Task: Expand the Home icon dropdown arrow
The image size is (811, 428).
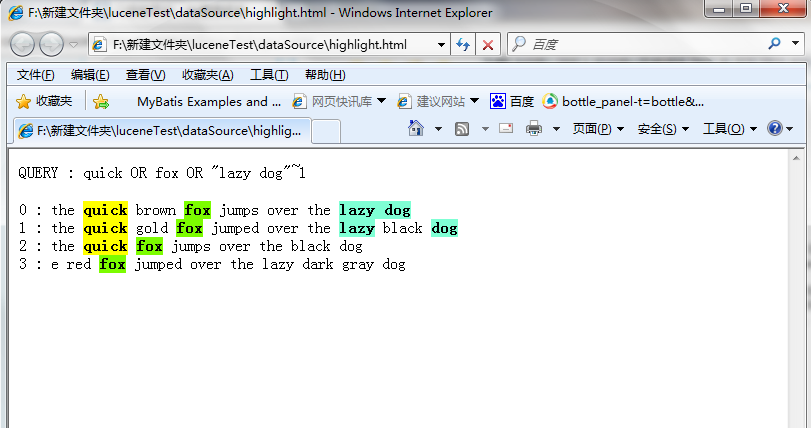Action: [438, 129]
